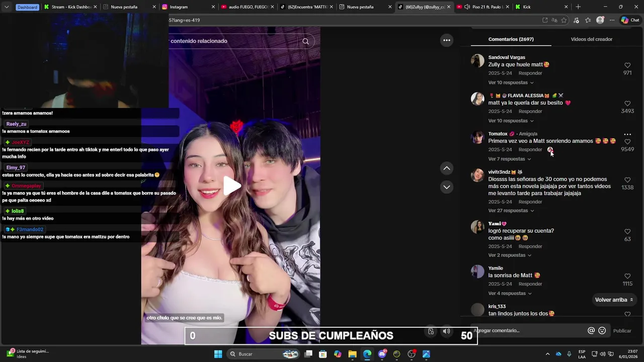The height and width of the screenshot is (362, 644).
Task: Like Sandoval Vargas' comment
Action: pyautogui.click(x=627, y=65)
